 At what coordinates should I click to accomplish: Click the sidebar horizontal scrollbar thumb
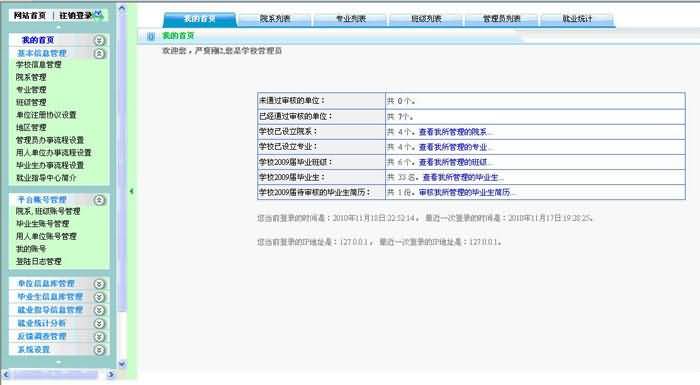click(55, 375)
